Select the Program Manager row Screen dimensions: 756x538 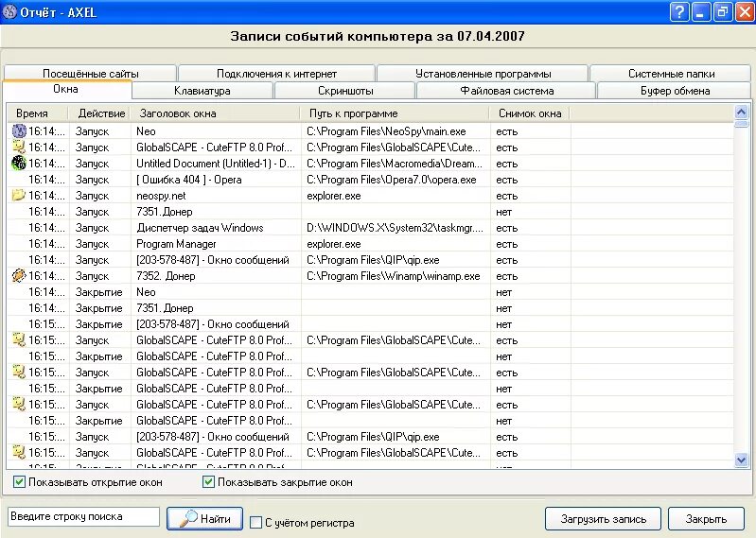pyautogui.click(x=370, y=244)
